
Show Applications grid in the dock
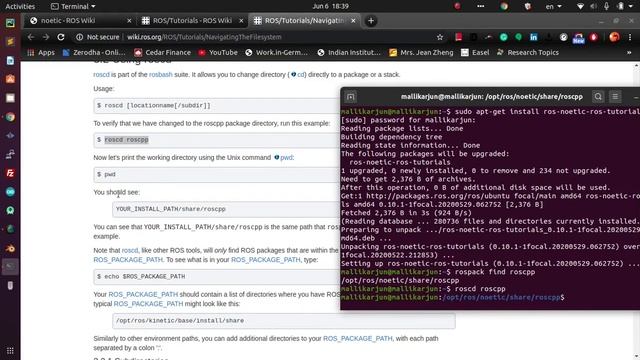coord(10,351)
